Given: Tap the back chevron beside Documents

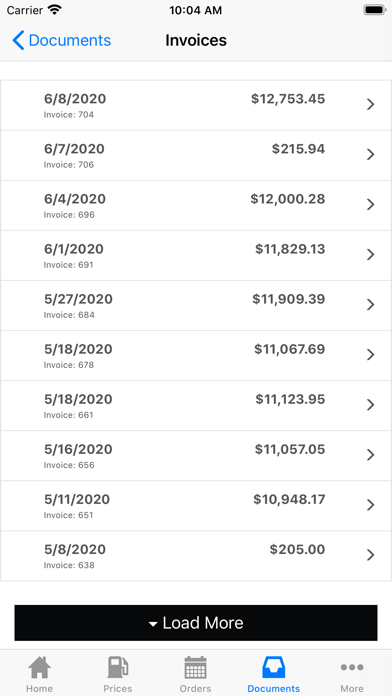Looking at the screenshot, I should coord(18,40).
